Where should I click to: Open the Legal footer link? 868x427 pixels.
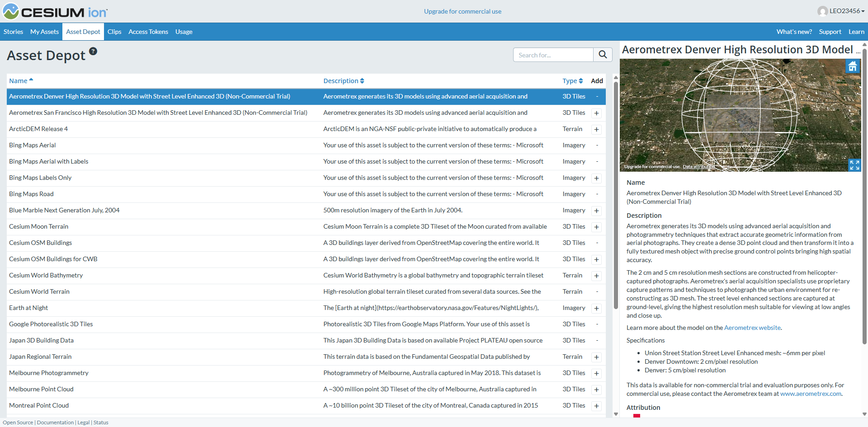coord(84,422)
